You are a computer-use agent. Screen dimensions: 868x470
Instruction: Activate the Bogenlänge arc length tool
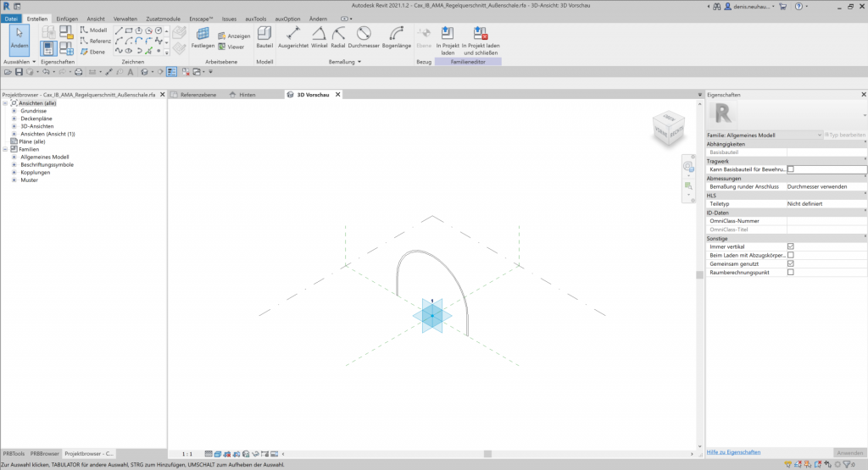pos(396,36)
